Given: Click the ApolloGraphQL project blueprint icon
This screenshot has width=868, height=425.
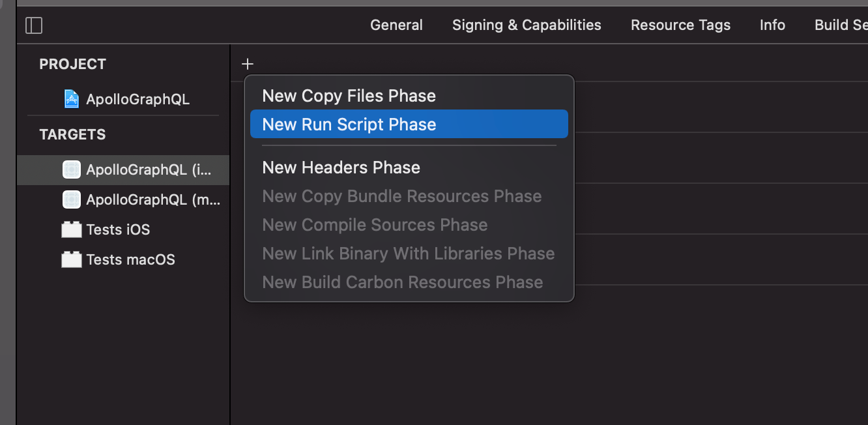Looking at the screenshot, I should click(71, 99).
